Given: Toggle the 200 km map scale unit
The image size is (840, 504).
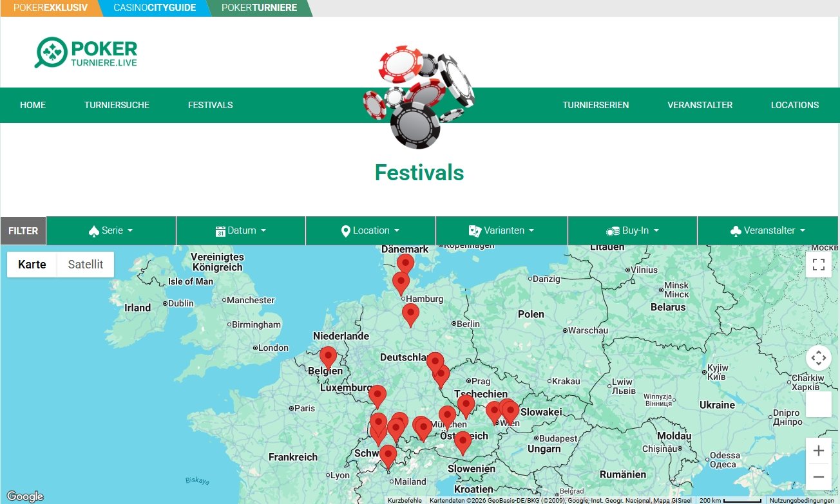Looking at the screenshot, I should (x=730, y=500).
